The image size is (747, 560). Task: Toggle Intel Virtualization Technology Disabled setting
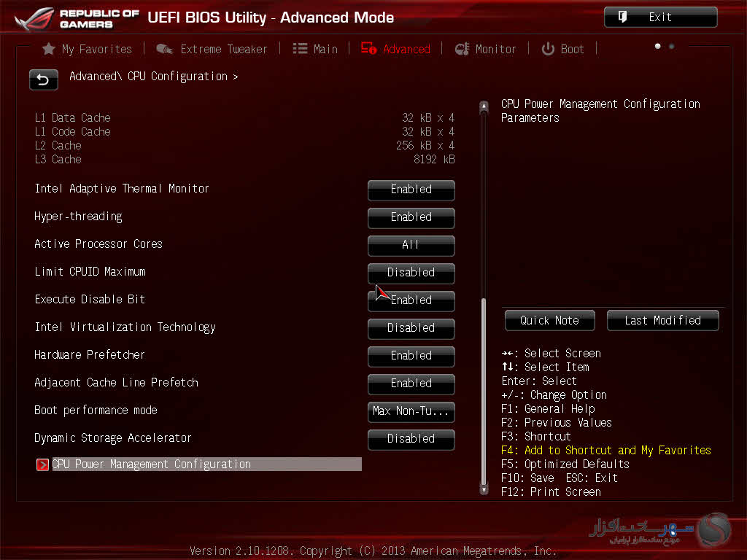click(x=411, y=328)
